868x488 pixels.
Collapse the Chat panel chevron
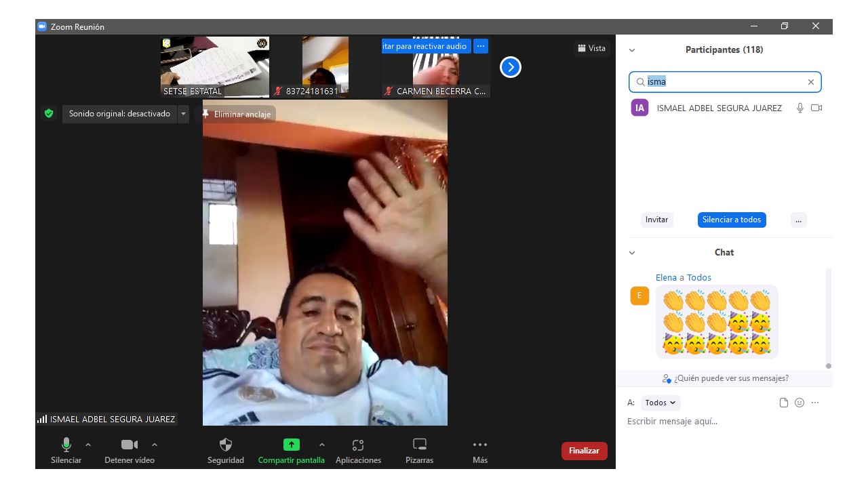[632, 253]
